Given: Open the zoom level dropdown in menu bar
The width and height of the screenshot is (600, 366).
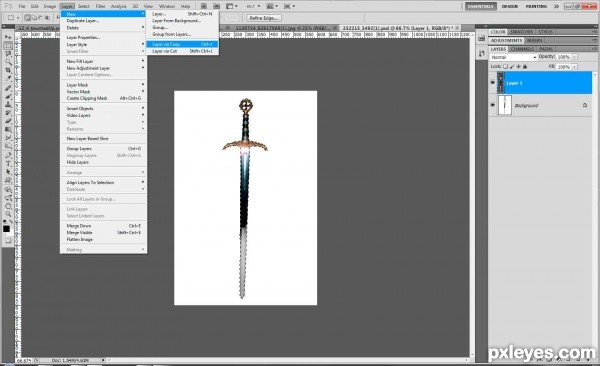Looking at the screenshot, I should click(x=252, y=6).
